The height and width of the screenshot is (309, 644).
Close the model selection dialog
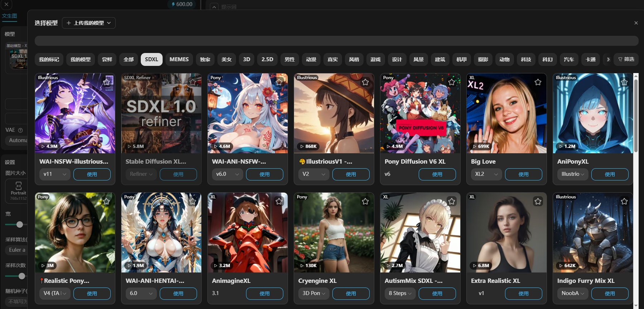(636, 23)
